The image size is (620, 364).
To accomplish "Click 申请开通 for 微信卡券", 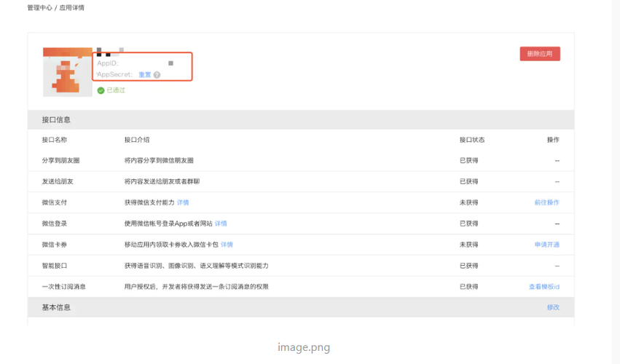I will tap(547, 245).
